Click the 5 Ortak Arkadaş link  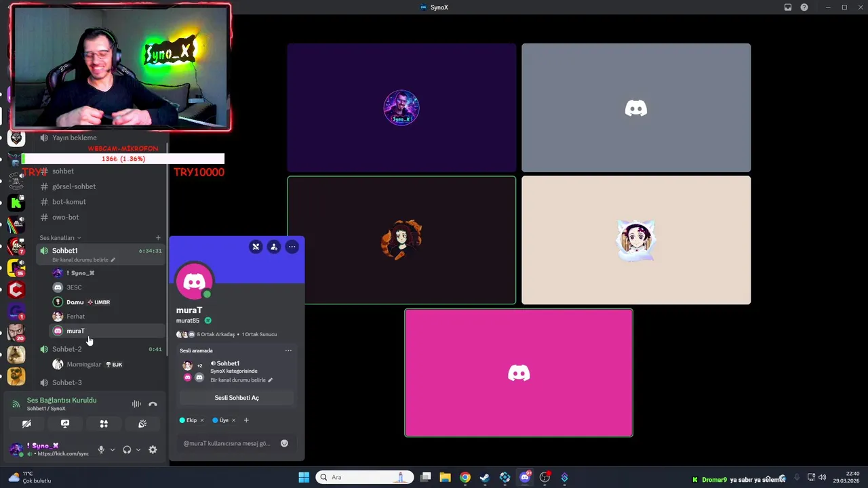tap(216, 334)
